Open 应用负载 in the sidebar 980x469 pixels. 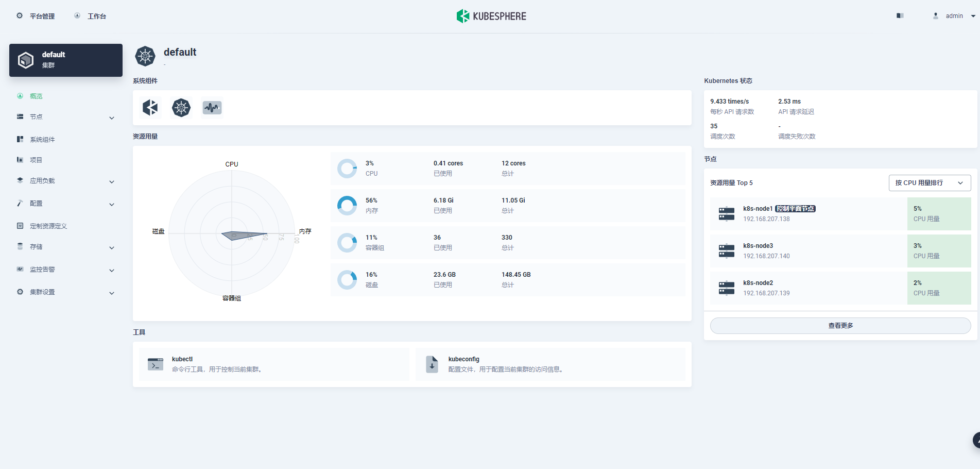pos(42,181)
